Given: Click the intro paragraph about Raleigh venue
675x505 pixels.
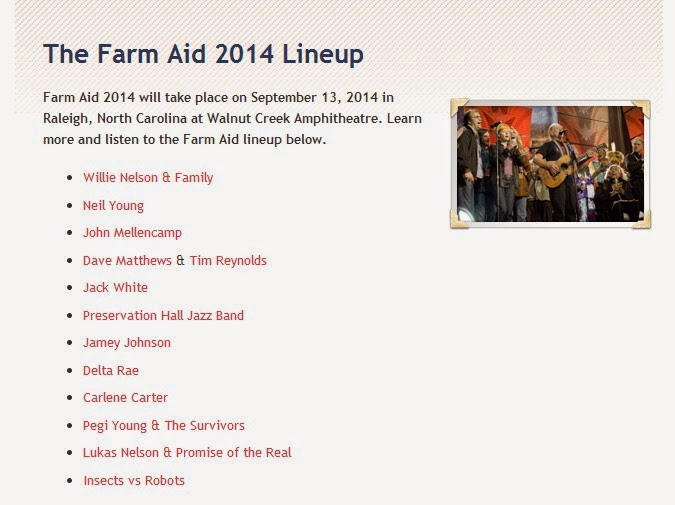Looking at the screenshot, I should pyautogui.click(x=232, y=118).
